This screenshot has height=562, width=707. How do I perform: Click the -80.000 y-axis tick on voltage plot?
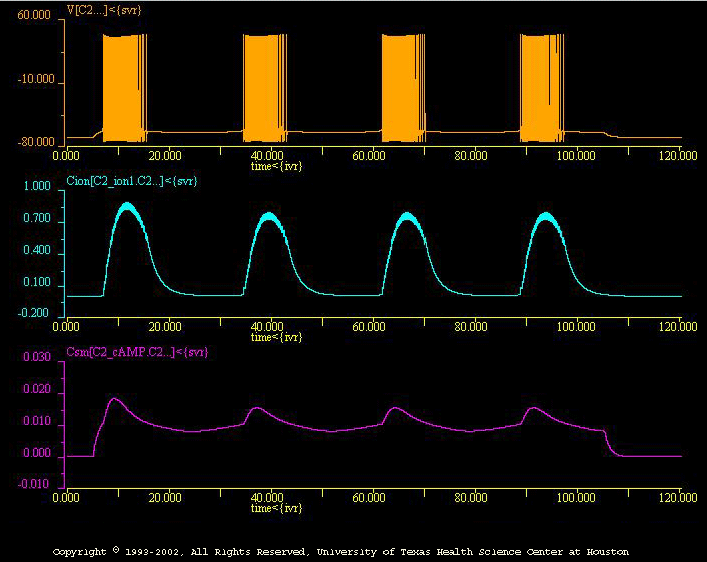(34, 142)
